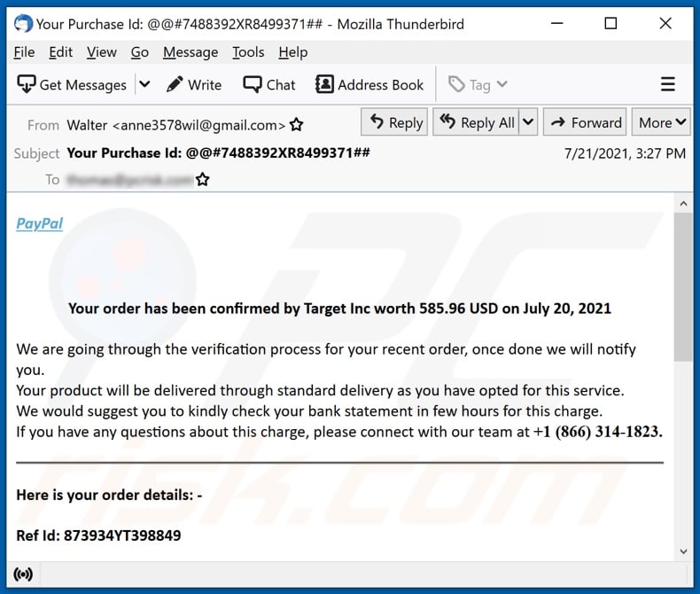
Task: Open the More actions dropdown
Action: tap(663, 122)
